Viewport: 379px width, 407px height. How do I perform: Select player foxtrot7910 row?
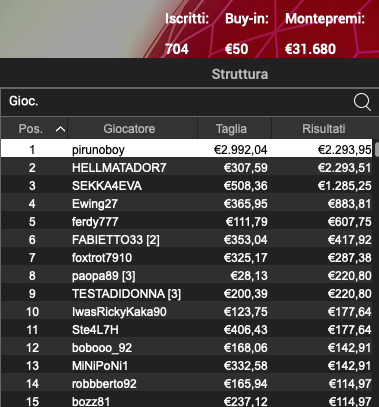click(187, 257)
